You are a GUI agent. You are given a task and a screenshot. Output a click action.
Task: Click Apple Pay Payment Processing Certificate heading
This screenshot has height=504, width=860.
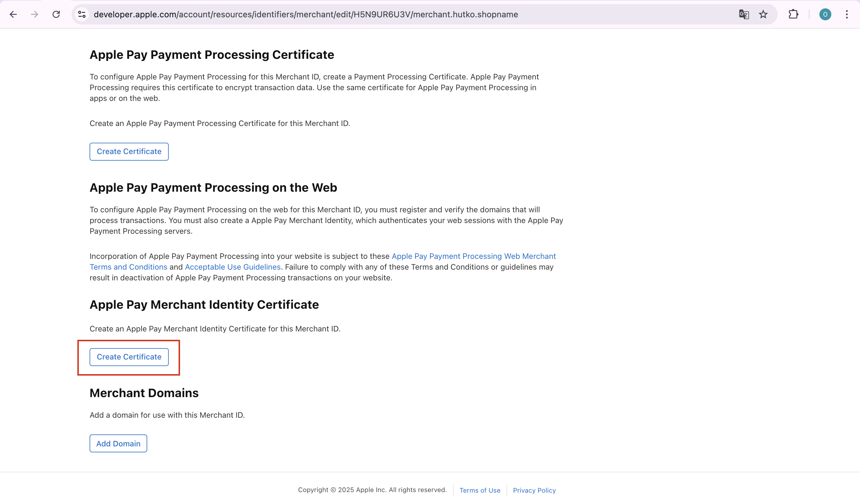point(212,55)
